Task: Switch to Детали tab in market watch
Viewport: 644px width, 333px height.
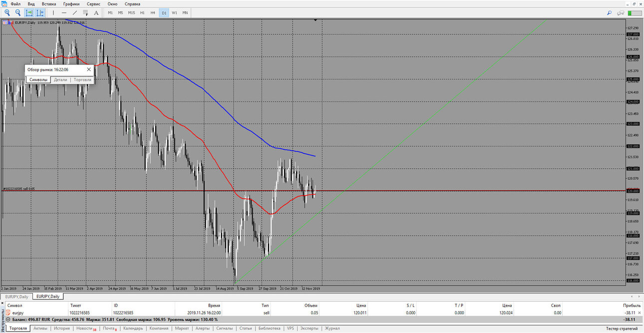Action: (60, 80)
